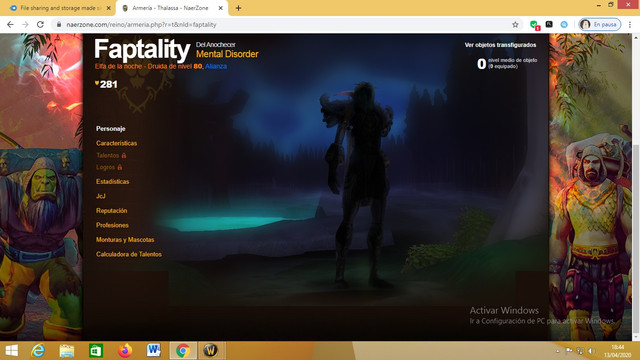
Task: Close the File sharing and storage tab
Action: (109, 8)
